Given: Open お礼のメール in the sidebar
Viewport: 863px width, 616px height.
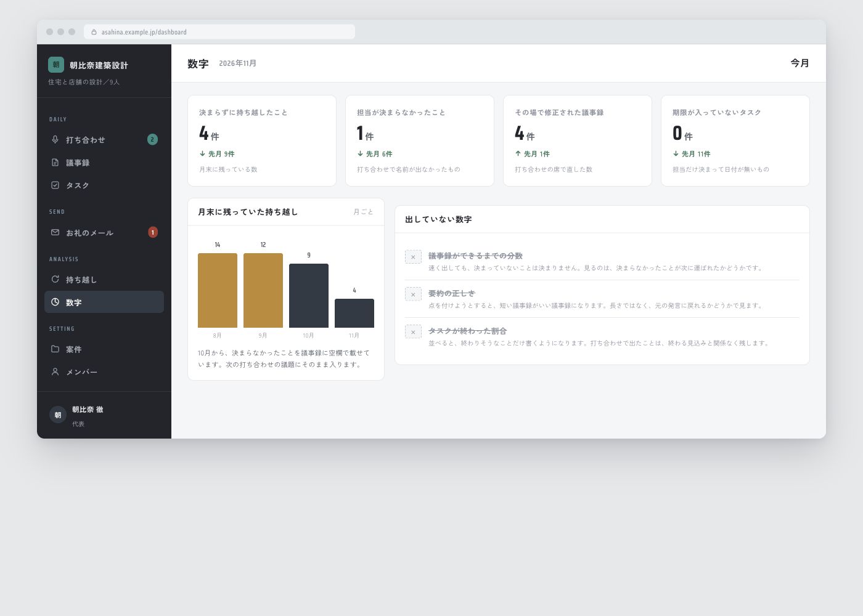Looking at the screenshot, I should coord(104,232).
